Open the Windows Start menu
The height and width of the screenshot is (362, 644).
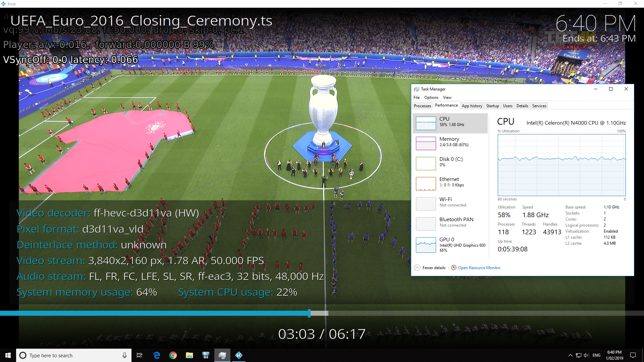(x=8, y=355)
